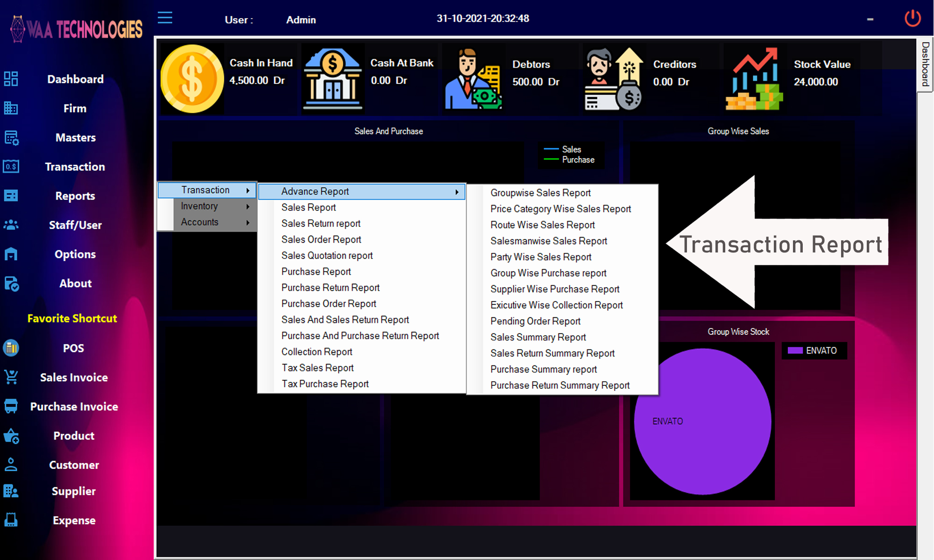The image size is (934, 560).
Task: Choose Pending Order Report
Action: (535, 321)
